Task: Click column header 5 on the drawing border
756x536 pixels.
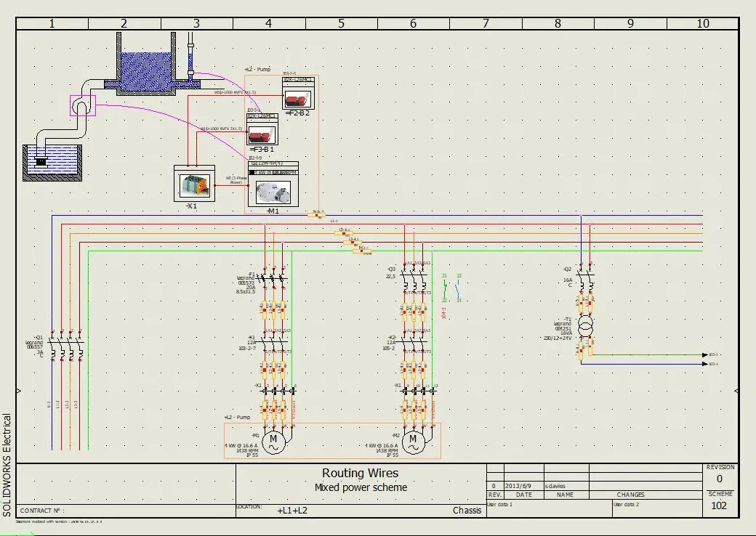Action: (x=341, y=23)
